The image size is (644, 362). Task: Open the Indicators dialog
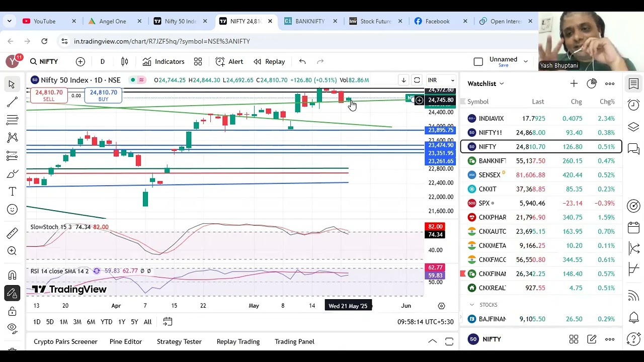coord(164,61)
